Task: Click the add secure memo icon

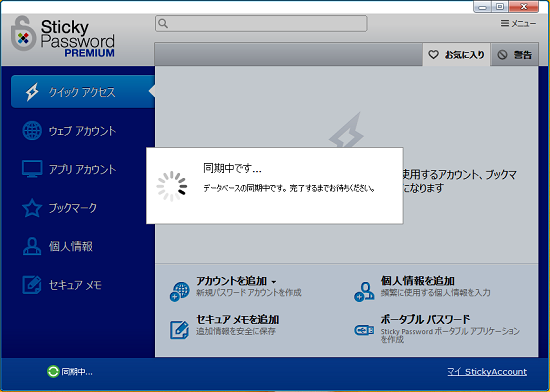Action: (x=180, y=330)
